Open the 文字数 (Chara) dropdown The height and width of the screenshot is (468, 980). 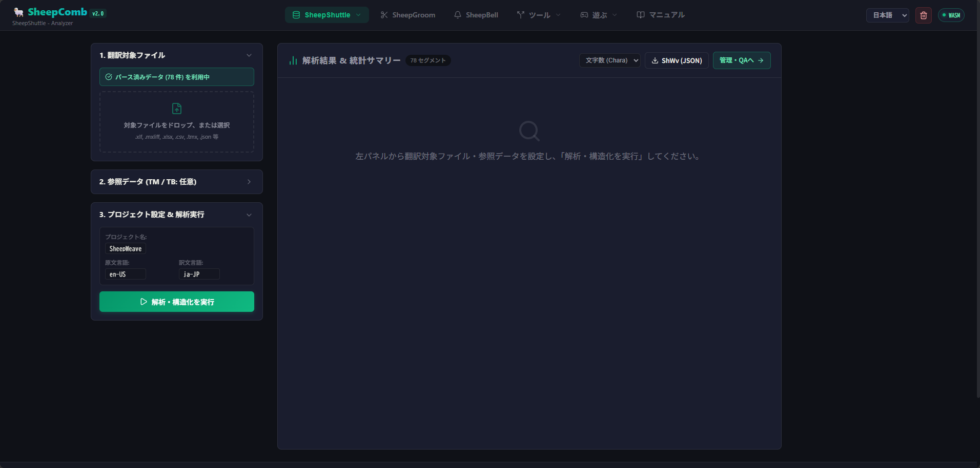coord(610,60)
